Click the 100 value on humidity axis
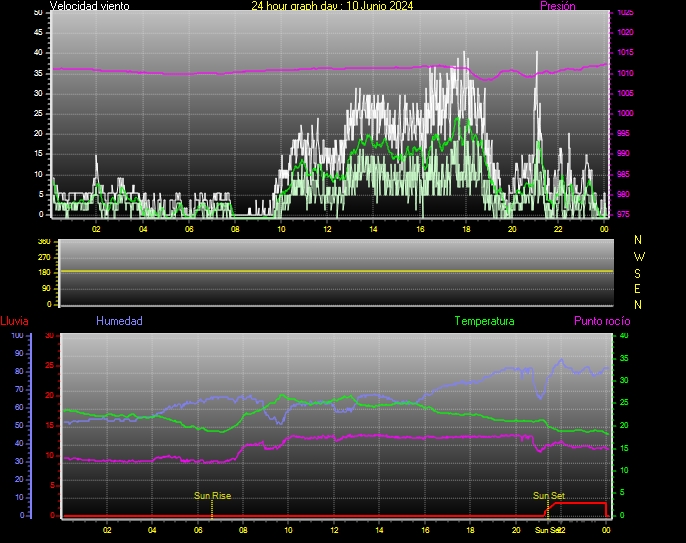Screen dimensions: 686x543 tap(17, 335)
